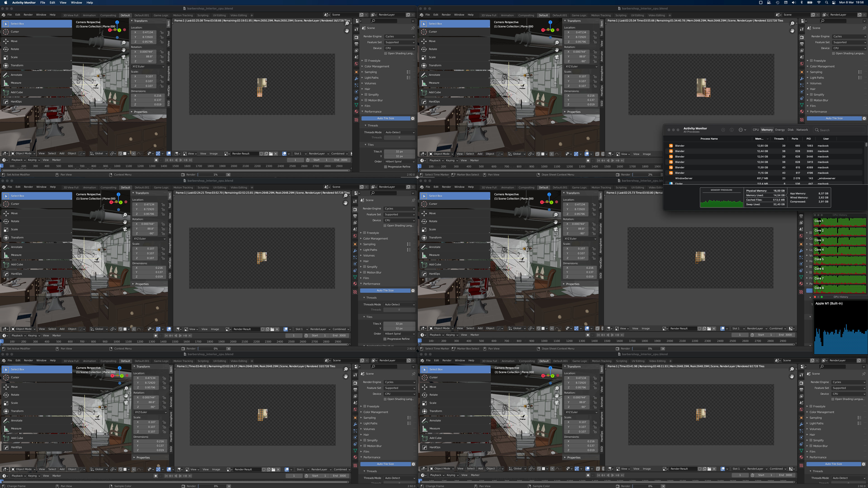The width and height of the screenshot is (868, 488).
Task: Cancel the 1% render via its X button
Action: (228, 175)
